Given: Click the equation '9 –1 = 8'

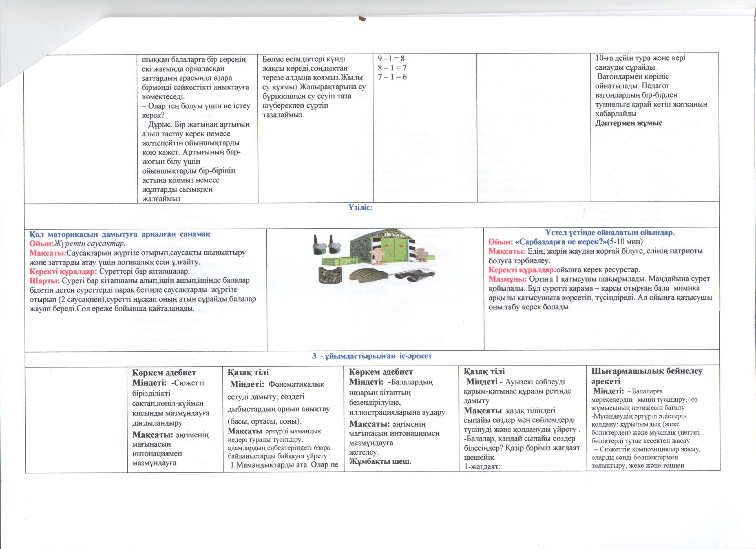Looking at the screenshot, I should pos(391,59).
